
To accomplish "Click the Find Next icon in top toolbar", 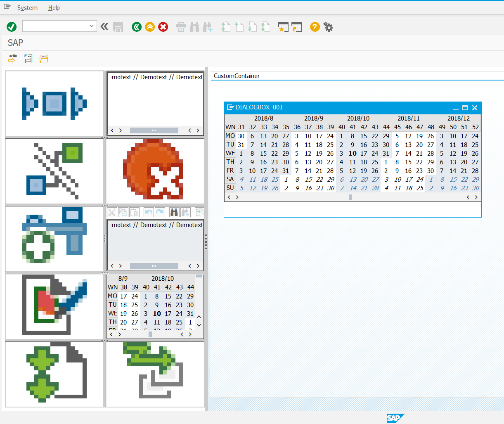I will coord(208,27).
